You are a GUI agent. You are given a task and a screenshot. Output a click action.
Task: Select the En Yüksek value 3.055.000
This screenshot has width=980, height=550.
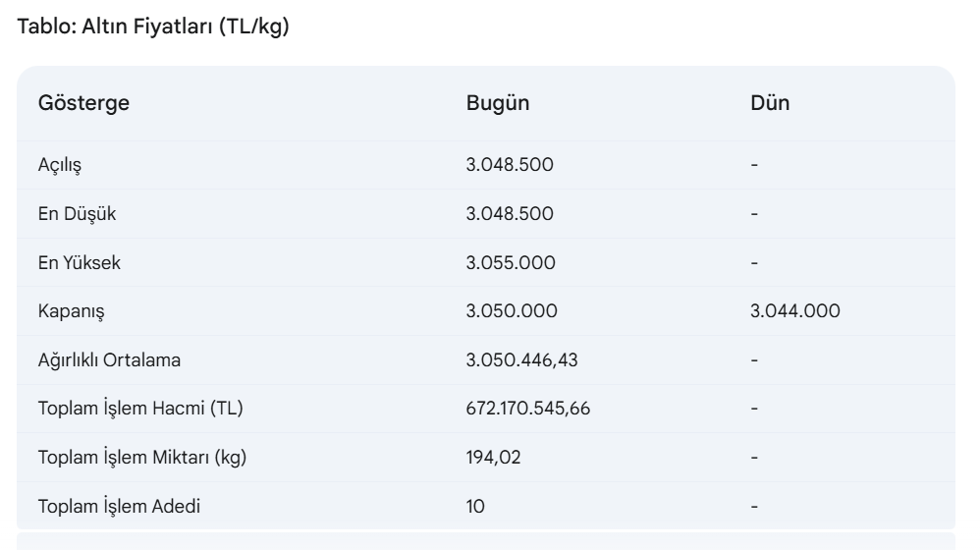pos(511,262)
